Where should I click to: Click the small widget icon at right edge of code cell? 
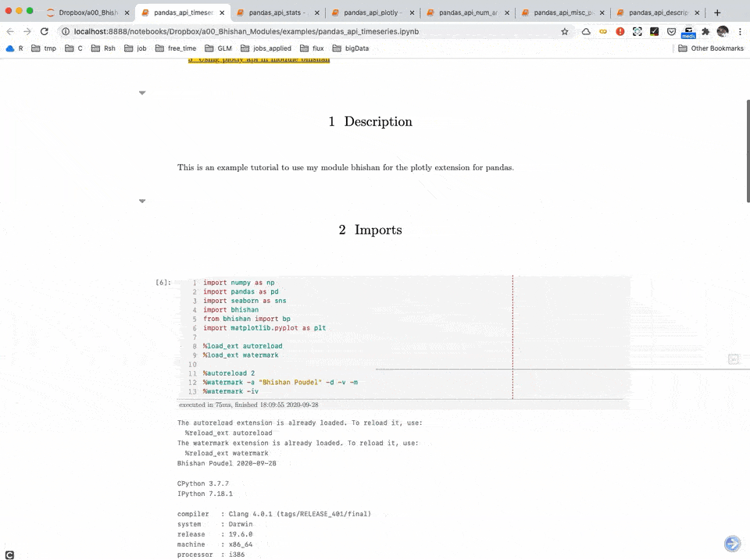pos(734,359)
